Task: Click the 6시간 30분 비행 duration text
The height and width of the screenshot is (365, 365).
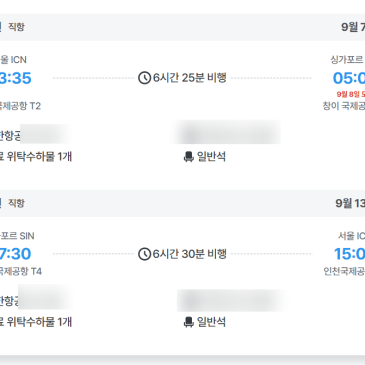Action: pos(190,254)
